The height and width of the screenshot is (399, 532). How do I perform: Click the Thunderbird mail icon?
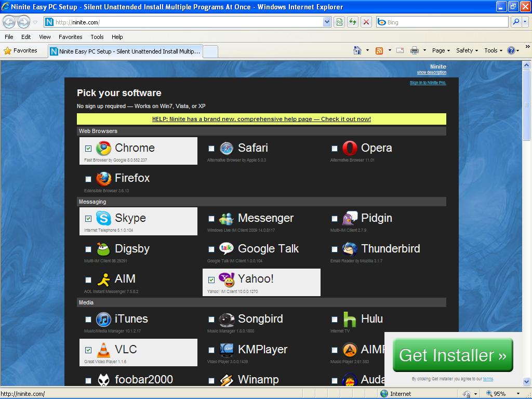click(x=350, y=249)
